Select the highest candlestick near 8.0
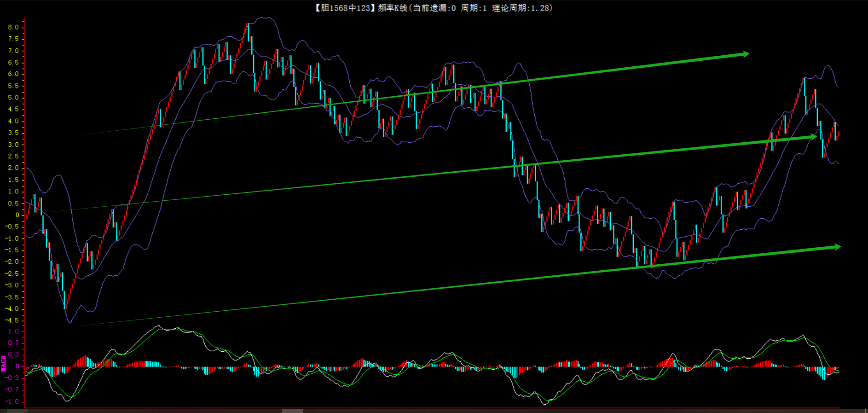868x413 pixels. 248,31
